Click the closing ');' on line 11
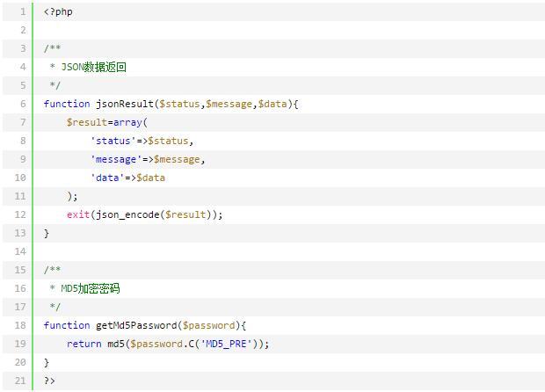This screenshot has width=545, height=392. (72, 196)
